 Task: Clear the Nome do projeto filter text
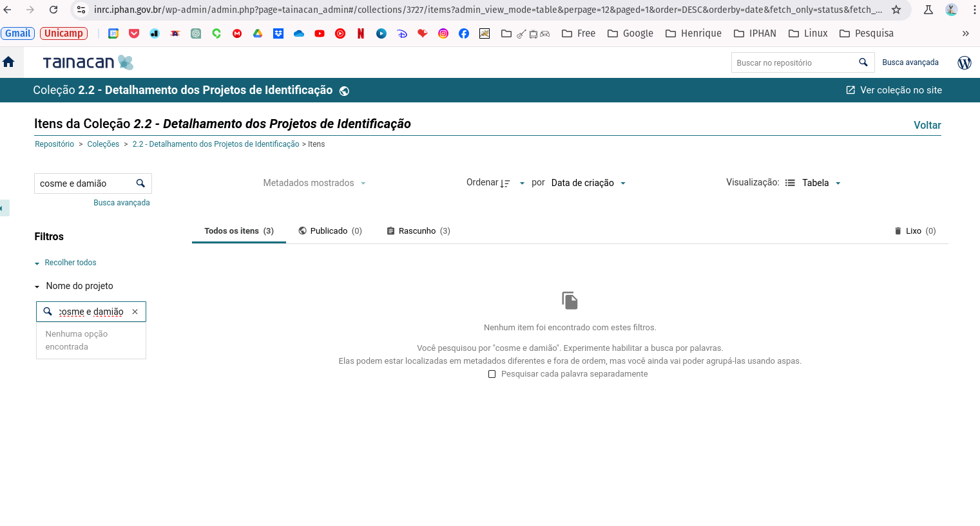click(135, 312)
